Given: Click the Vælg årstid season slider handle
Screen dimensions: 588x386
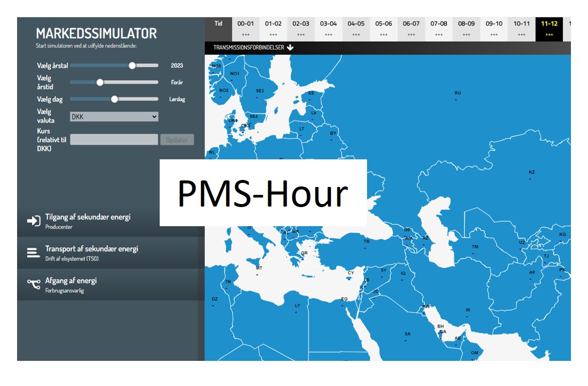Looking at the screenshot, I should (x=99, y=82).
